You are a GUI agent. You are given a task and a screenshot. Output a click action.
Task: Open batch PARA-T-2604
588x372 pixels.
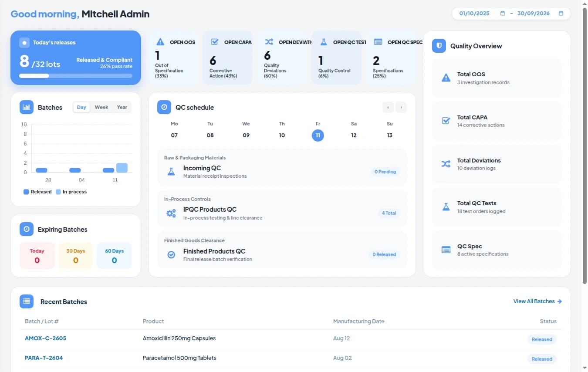coord(44,358)
